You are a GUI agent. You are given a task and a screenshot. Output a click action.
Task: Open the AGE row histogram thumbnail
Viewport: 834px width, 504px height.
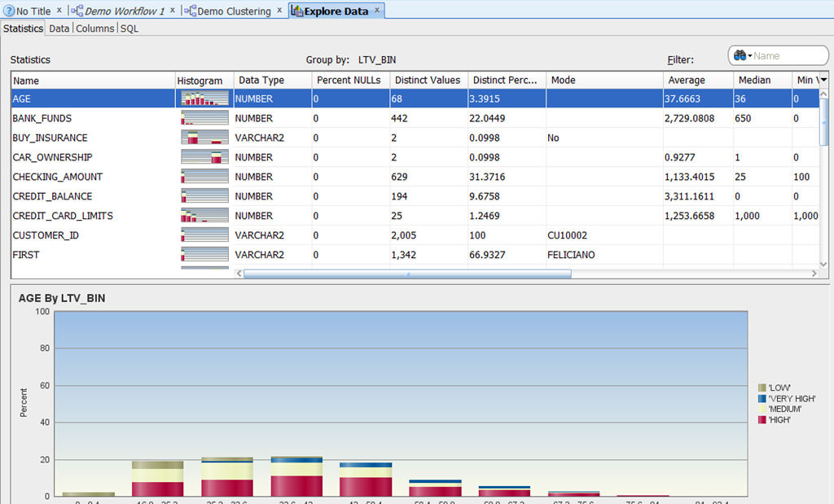204,99
